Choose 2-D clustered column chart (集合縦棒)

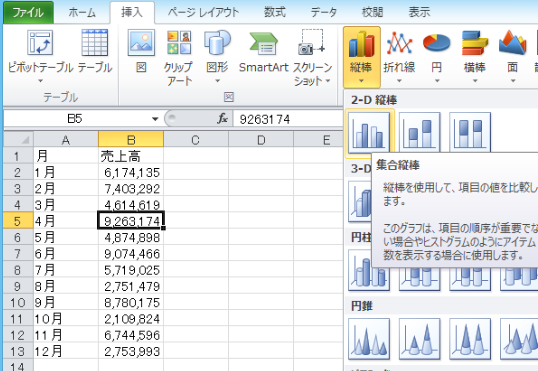[369, 132]
